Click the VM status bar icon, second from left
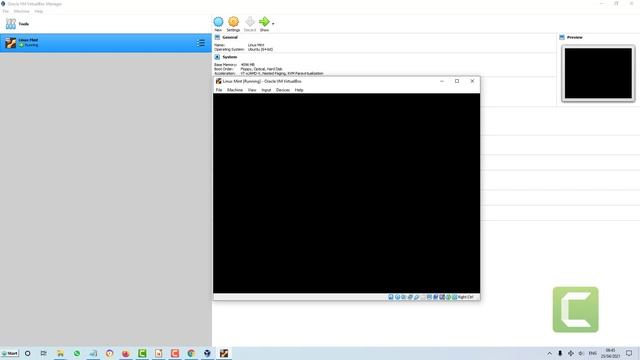The height and width of the screenshot is (360, 640). pos(397,297)
